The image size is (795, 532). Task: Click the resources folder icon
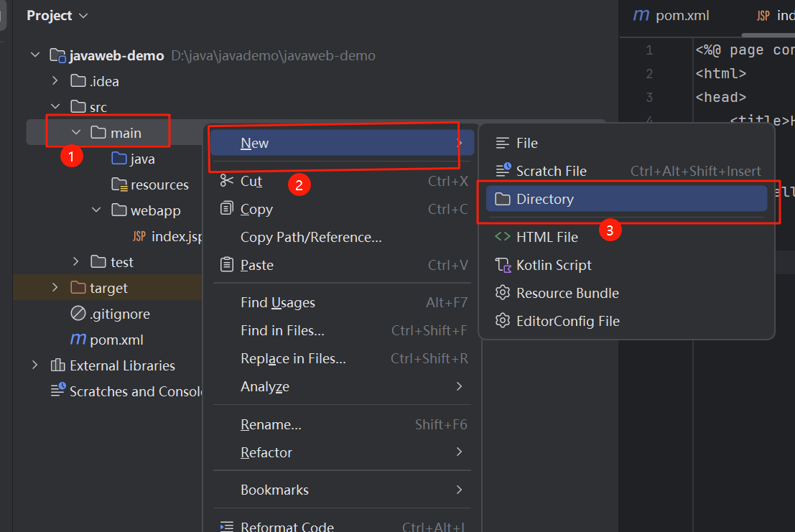tap(119, 184)
